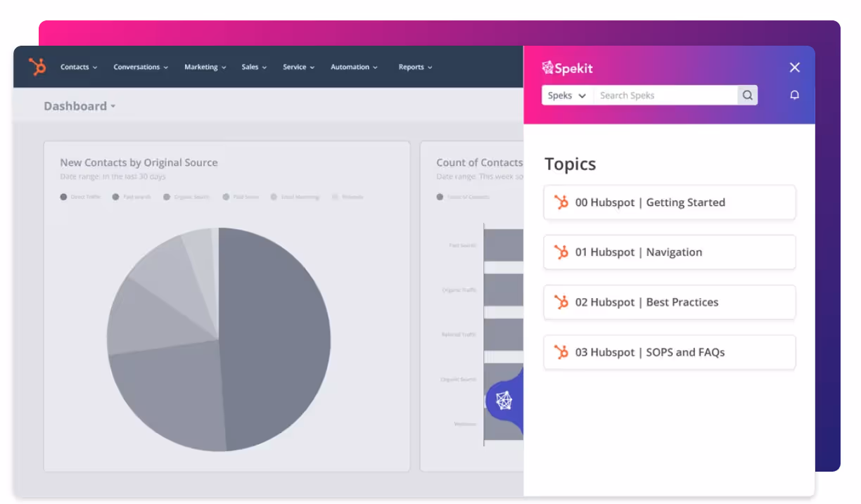Open the Speks filter dropdown
Image resolution: width=861 pixels, height=504 pixels.
[x=567, y=96]
